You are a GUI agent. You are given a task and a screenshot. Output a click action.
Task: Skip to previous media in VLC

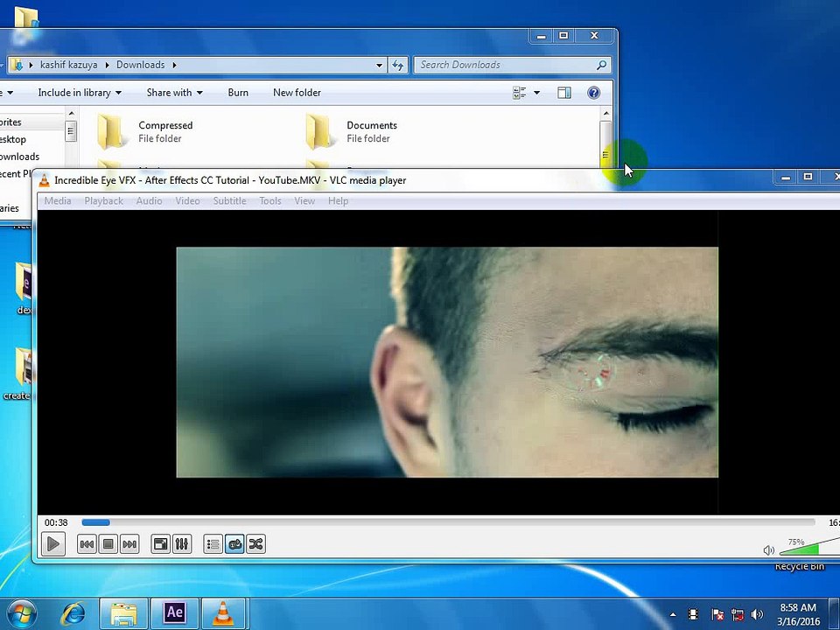(87, 544)
